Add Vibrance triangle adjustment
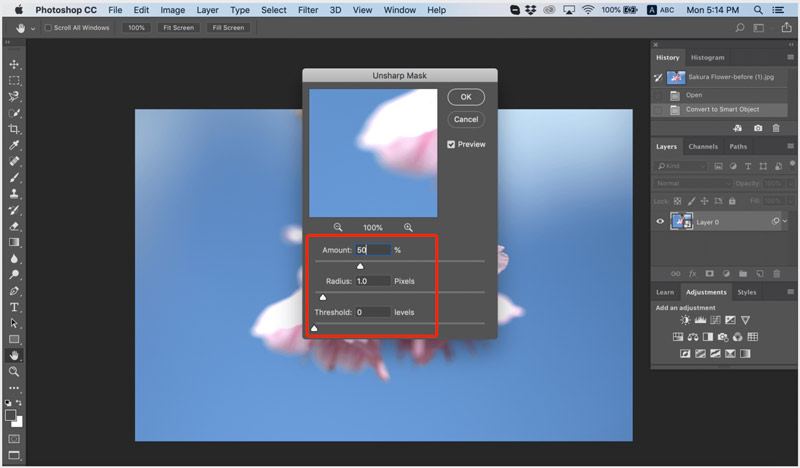 point(745,320)
